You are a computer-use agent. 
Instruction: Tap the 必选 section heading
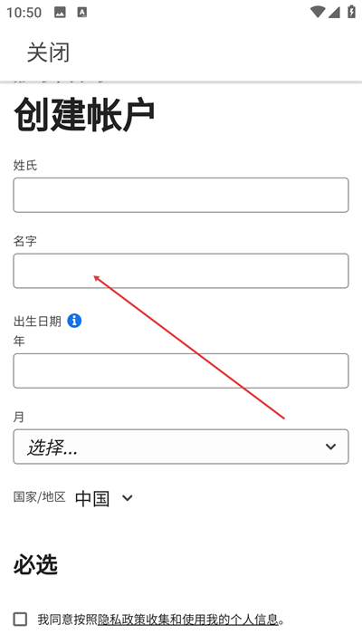pos(35,564)
